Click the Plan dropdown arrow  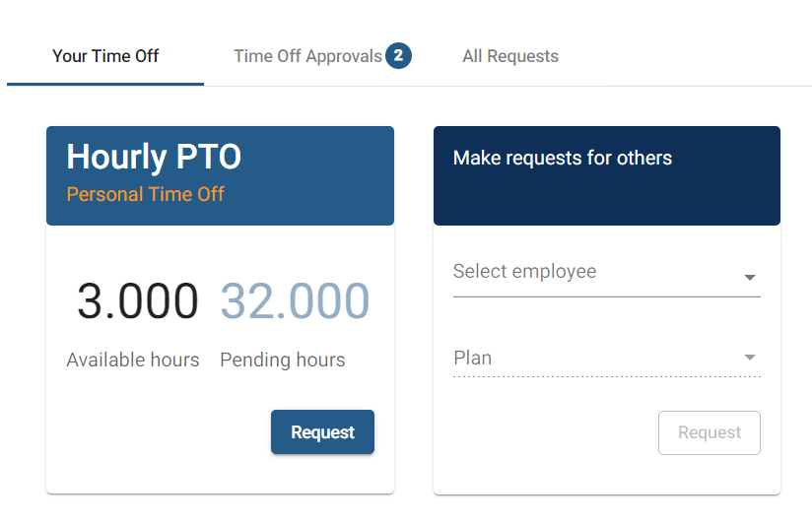750,358
